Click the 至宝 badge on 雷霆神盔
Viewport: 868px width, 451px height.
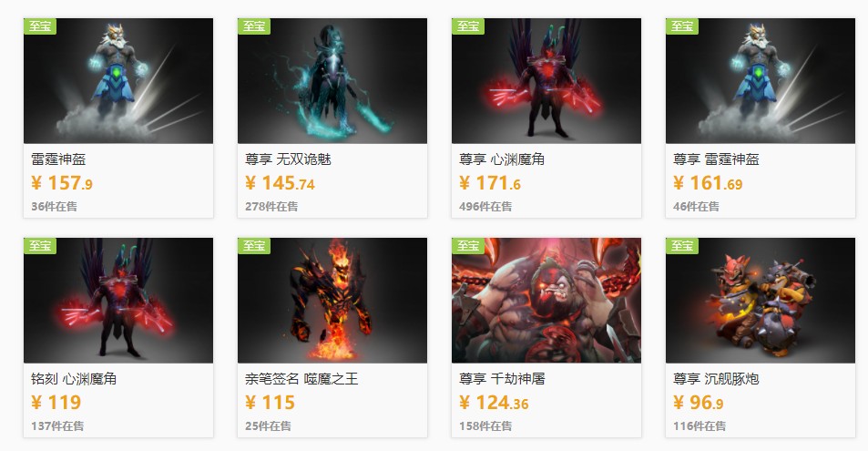[x=40, y=26]
